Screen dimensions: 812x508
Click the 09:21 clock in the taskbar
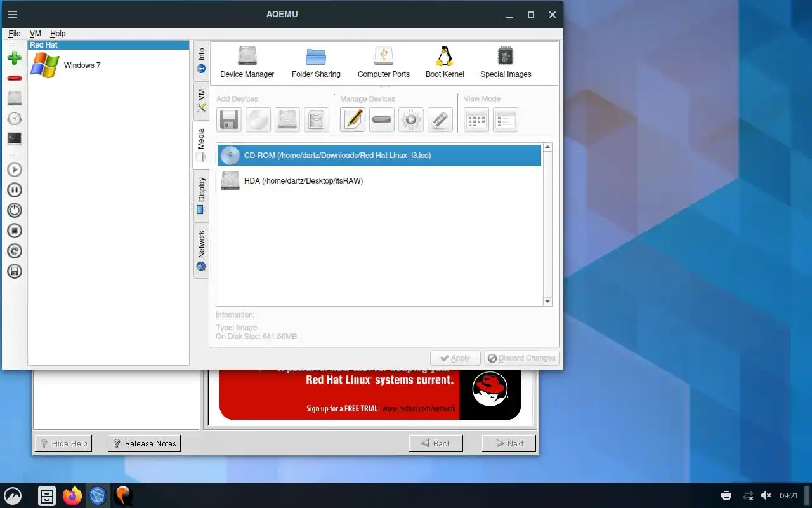click(x=789, y=495)
